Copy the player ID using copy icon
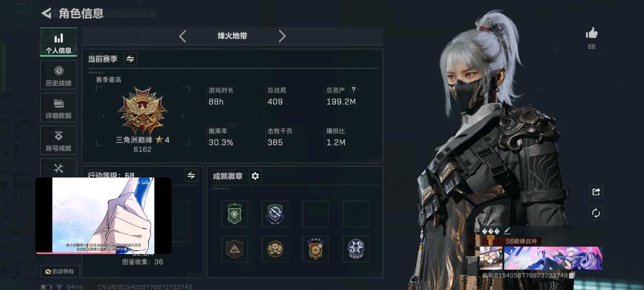The height and width of the screenshot is (290, 644). (572, 275)
